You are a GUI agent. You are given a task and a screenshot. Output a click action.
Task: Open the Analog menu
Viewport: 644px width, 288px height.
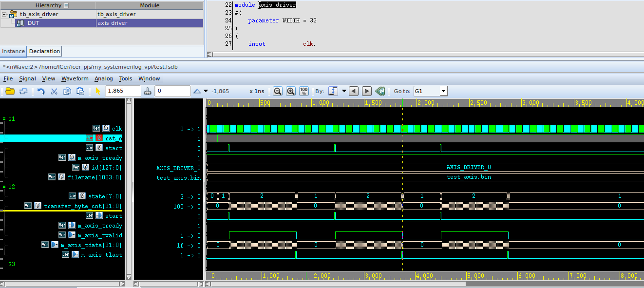click(103, 78)
